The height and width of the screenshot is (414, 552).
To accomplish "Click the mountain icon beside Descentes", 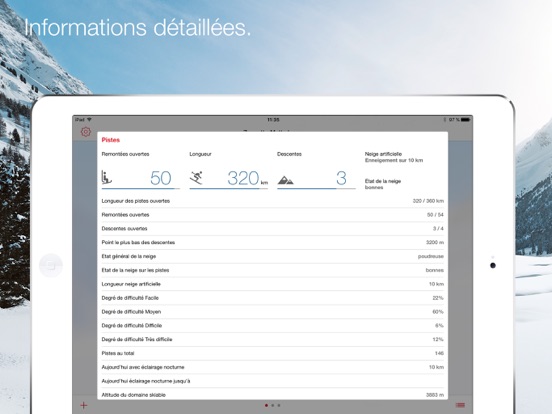I will [285, 180].
